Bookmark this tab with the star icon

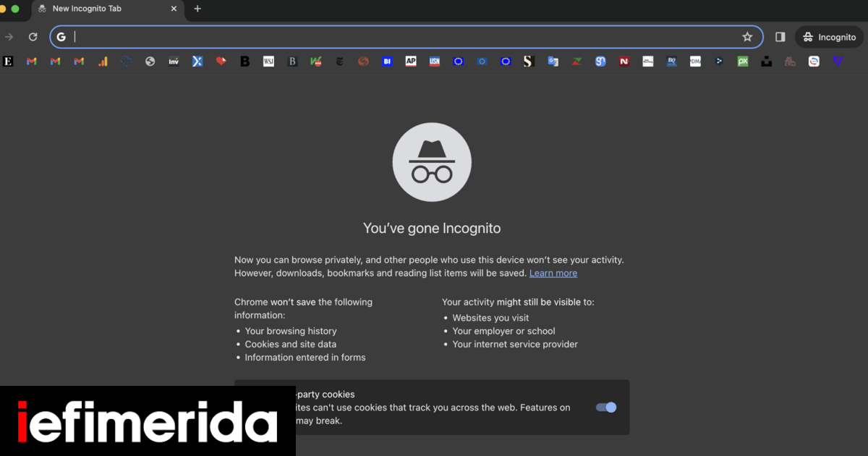tap(747, 37)
